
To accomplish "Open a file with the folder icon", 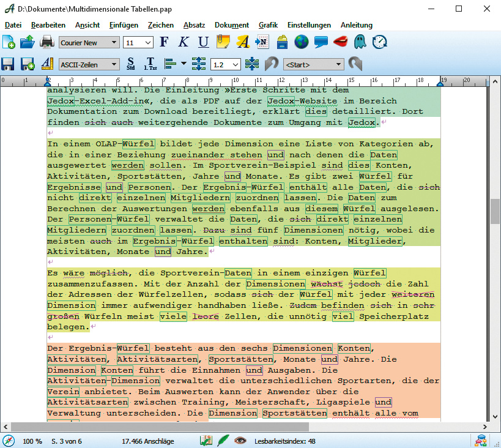I will tap(28, 42).
